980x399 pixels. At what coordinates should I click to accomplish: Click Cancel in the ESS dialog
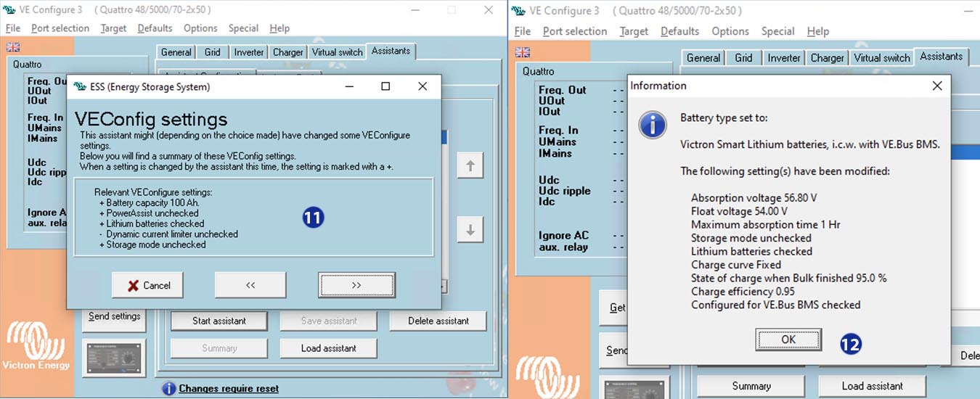tap(148, 285)
